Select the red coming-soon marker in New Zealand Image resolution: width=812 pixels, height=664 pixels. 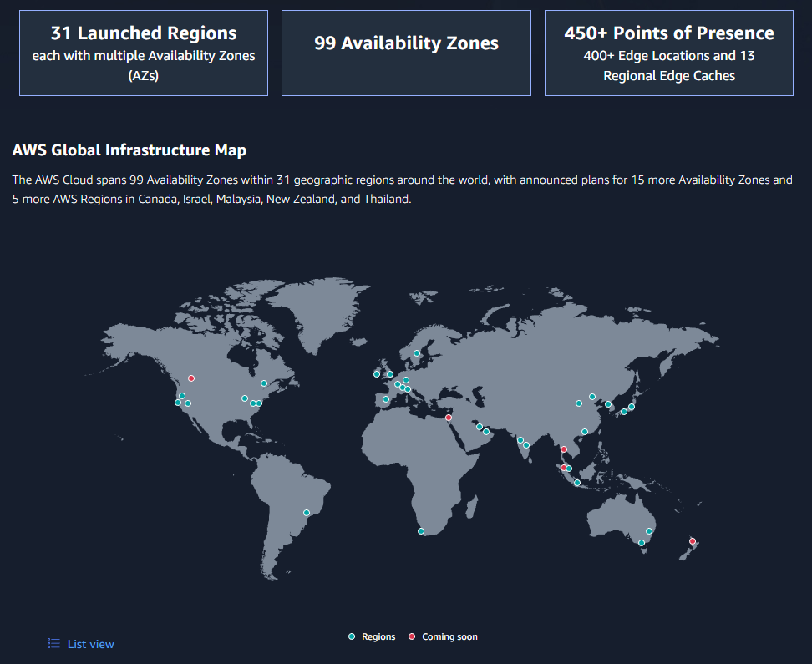tap(693, 541)
